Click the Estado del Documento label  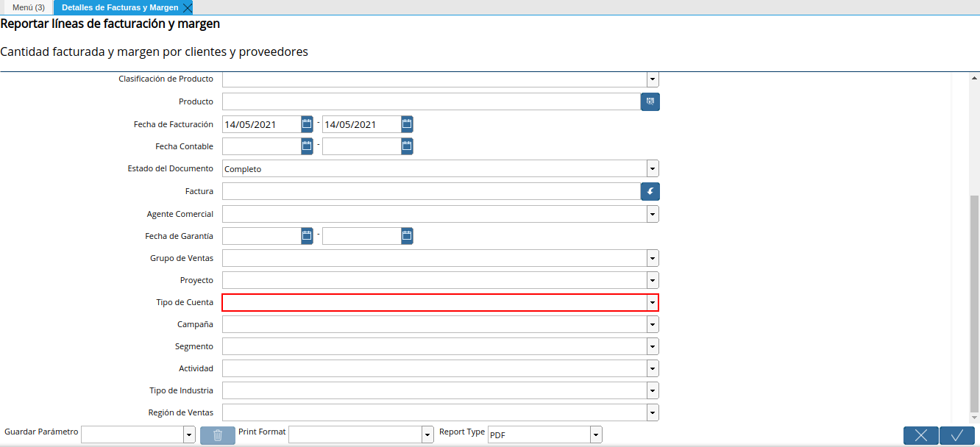coord(171,168)
